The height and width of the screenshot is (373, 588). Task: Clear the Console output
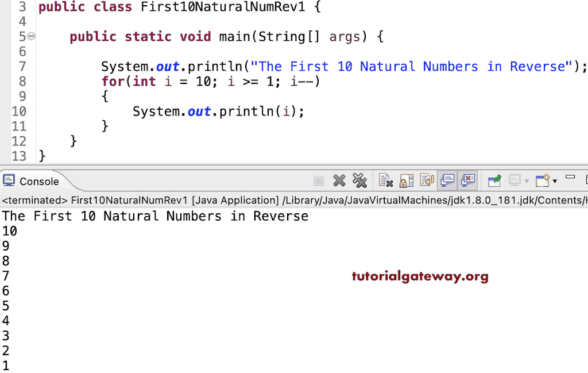click(x=385, y=180)
